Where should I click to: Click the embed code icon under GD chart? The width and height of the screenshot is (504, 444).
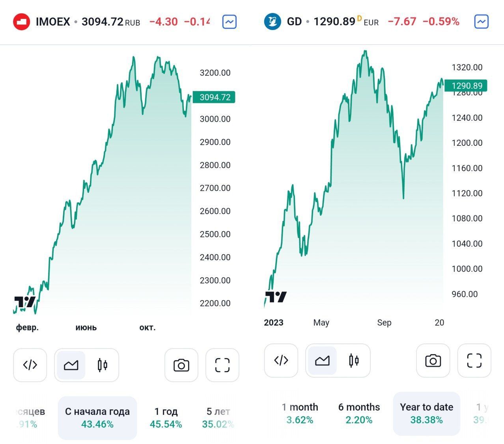(x=281, y=360)
